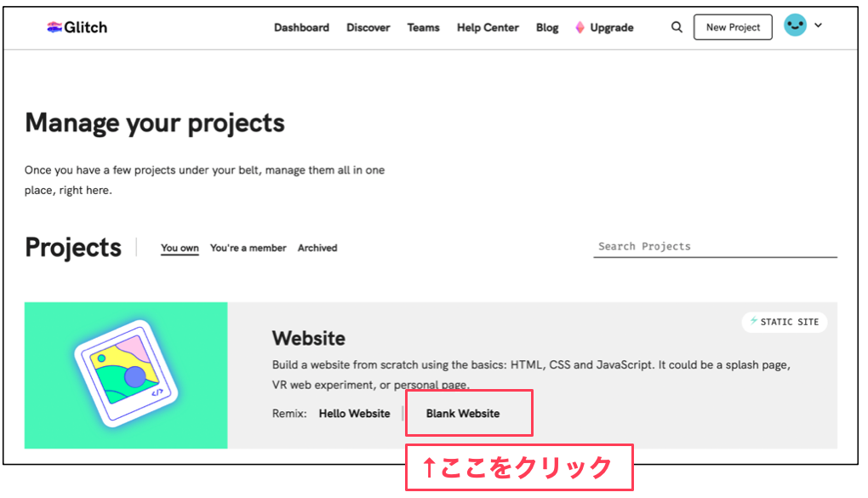
Task: Remix the Blank Website template
Action: pos(463,414)
